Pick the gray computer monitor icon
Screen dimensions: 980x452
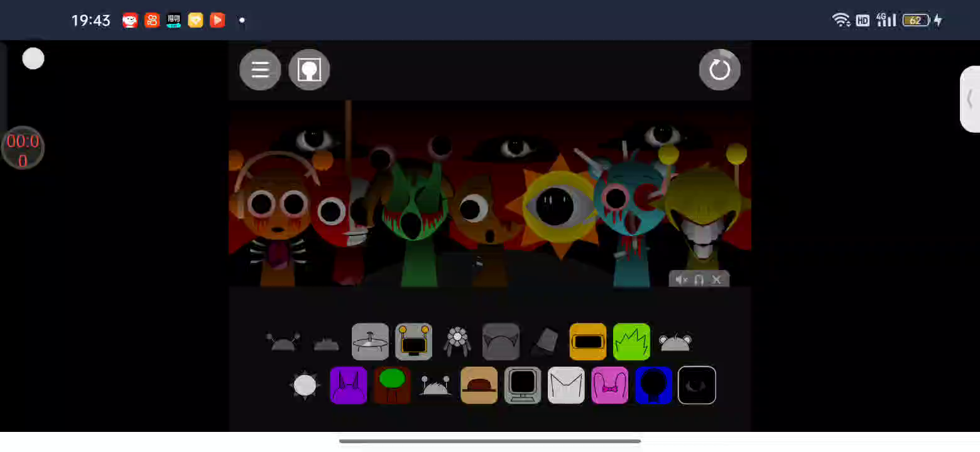[x=523, y=385]
